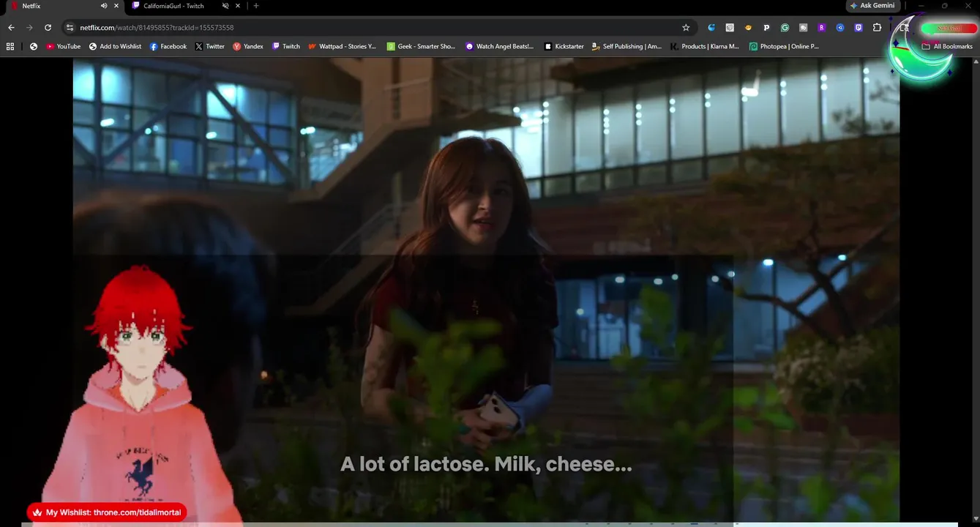Go back to previous page
Viewport: 980px width, 527px height.
pyautogui.click(x=11, y=28)
